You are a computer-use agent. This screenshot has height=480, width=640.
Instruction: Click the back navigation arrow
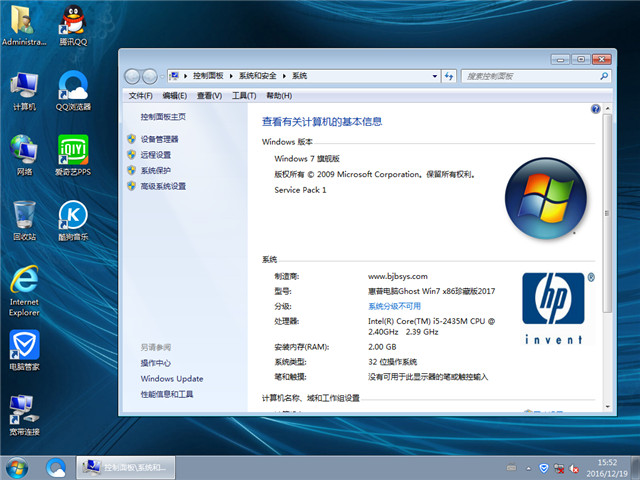pos(132,76)
